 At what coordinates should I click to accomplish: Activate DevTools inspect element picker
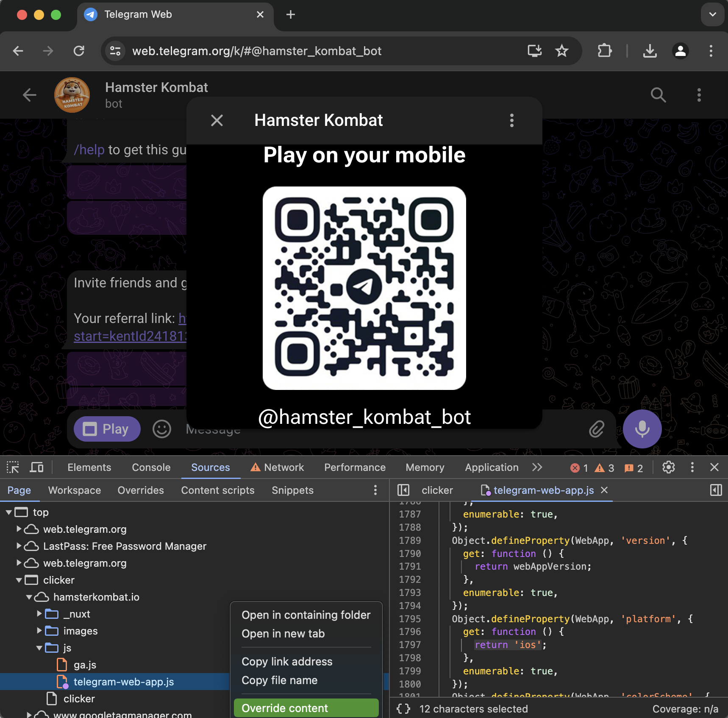point(13,468)
